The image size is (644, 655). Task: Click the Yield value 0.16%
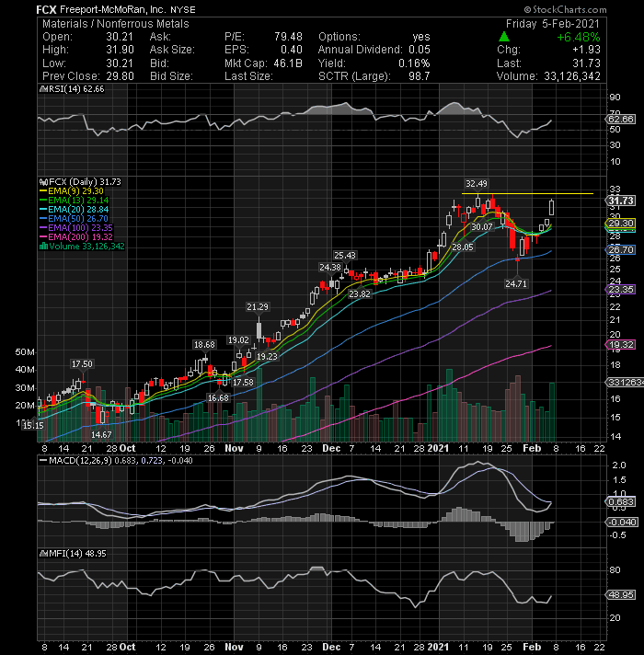414,63
